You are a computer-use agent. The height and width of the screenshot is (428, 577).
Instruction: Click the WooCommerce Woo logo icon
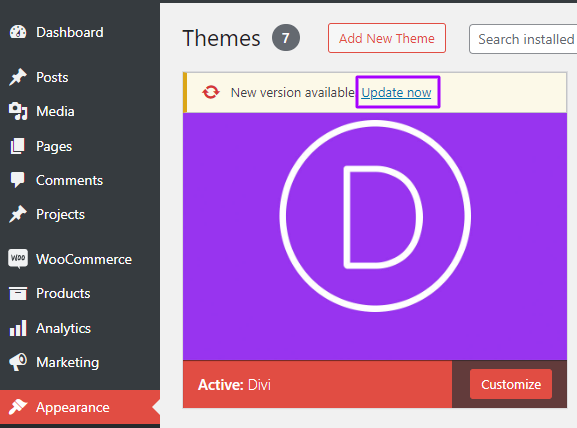[18, 259]
